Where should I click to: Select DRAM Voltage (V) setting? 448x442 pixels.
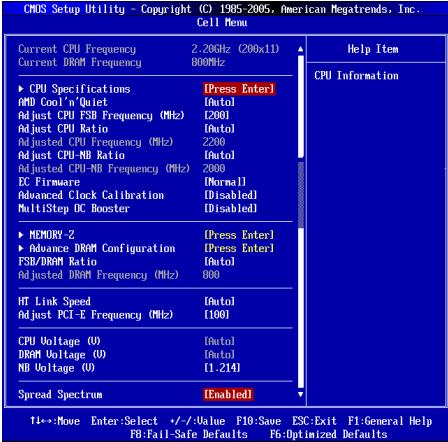(62, 355)
